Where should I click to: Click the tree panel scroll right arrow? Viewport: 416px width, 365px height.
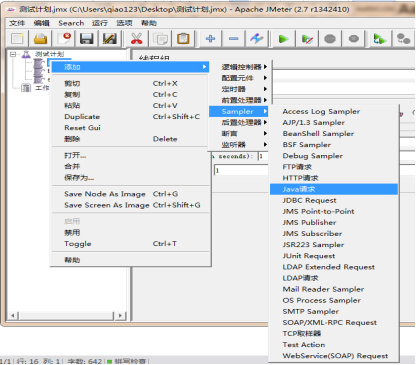tap(120, 315)
